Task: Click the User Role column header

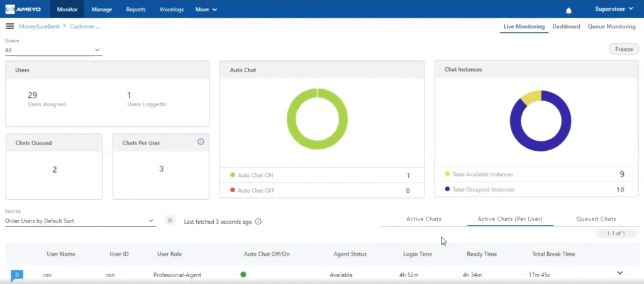Action: pos(169,254)
